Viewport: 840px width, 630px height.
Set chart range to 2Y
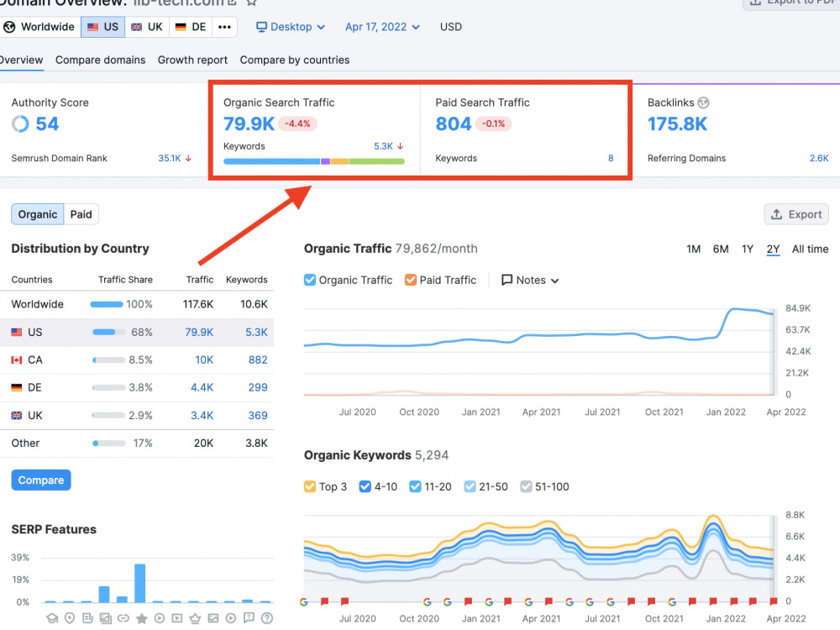773,249
